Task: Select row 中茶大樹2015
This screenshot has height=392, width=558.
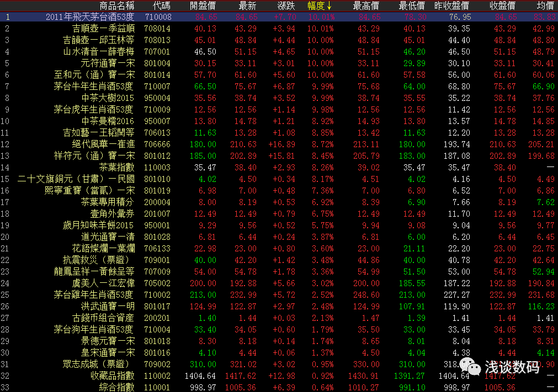Action: [x=279, y=98]
